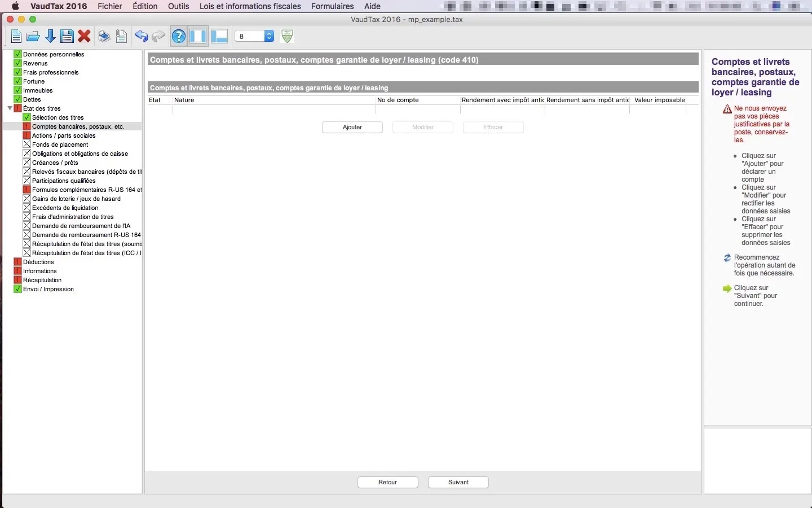Select Immeubles in the sidebar tree
The width and height of the screenshot is (812, 508).
pos(38,90)
